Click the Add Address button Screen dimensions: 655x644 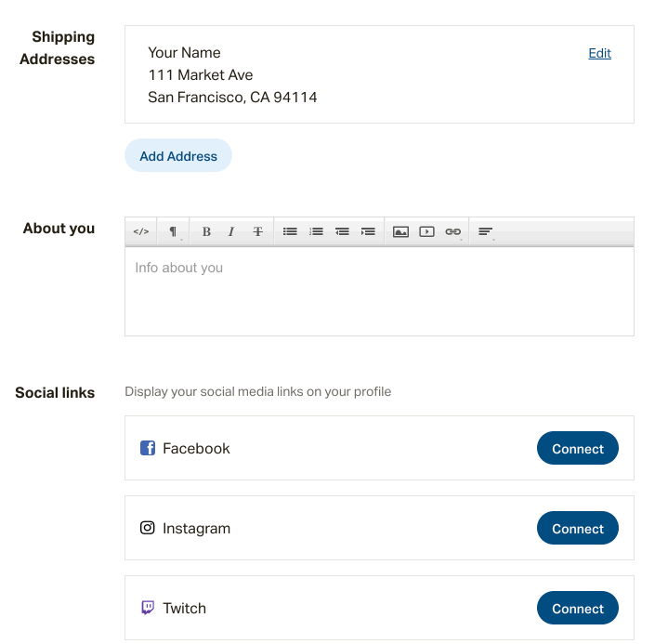coord(178,155)
